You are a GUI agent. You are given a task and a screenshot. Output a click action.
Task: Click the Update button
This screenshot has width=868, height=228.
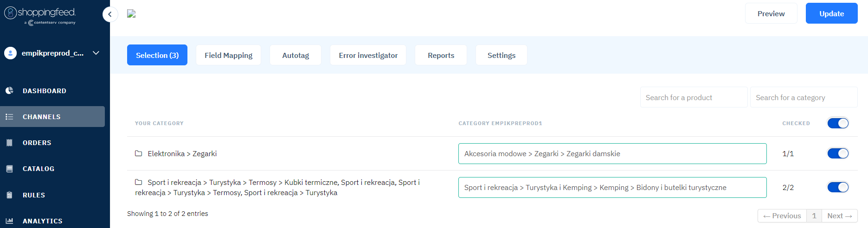(831, 13)
